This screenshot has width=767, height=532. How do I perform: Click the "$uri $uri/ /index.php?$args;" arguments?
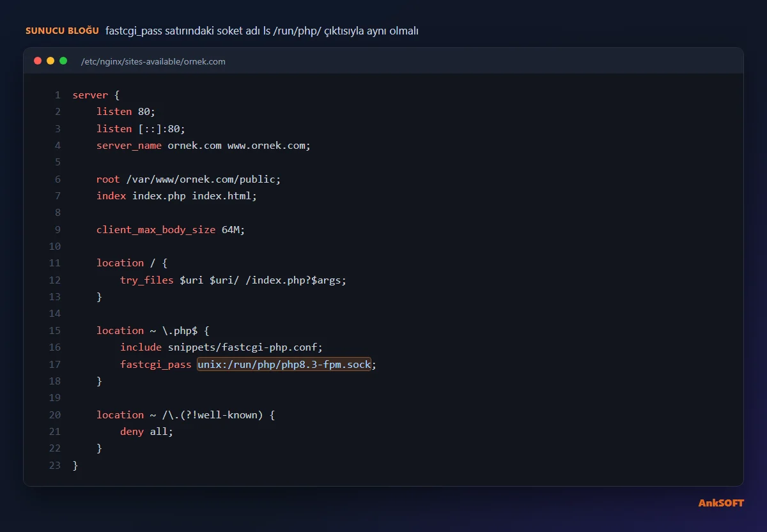pyautogui.click(x=263, y=280)
